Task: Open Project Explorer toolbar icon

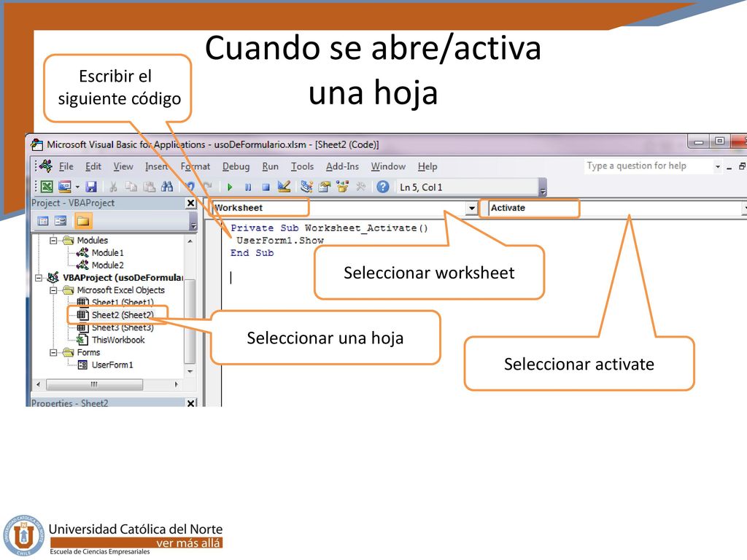Action: click(306, 187)
